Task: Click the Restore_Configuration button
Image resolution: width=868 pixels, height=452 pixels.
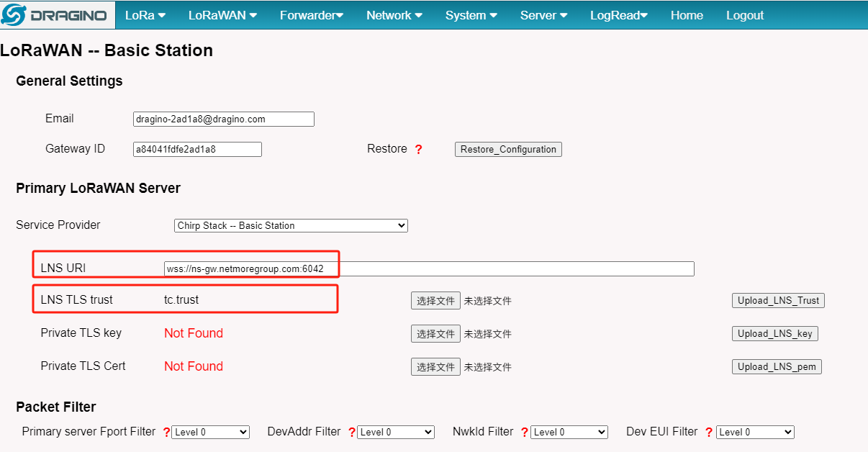Action: coord(508,150)
